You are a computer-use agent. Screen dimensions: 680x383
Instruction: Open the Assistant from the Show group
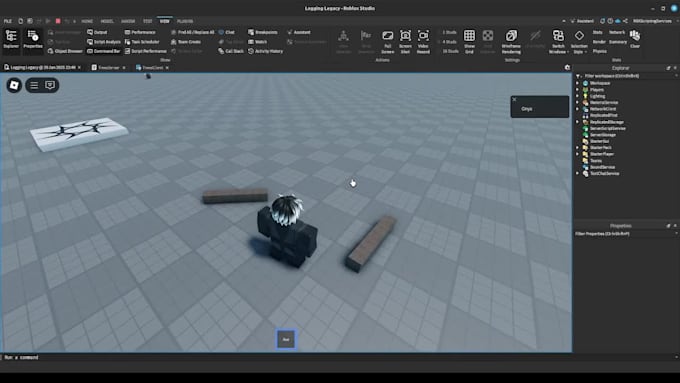[298, 32]
